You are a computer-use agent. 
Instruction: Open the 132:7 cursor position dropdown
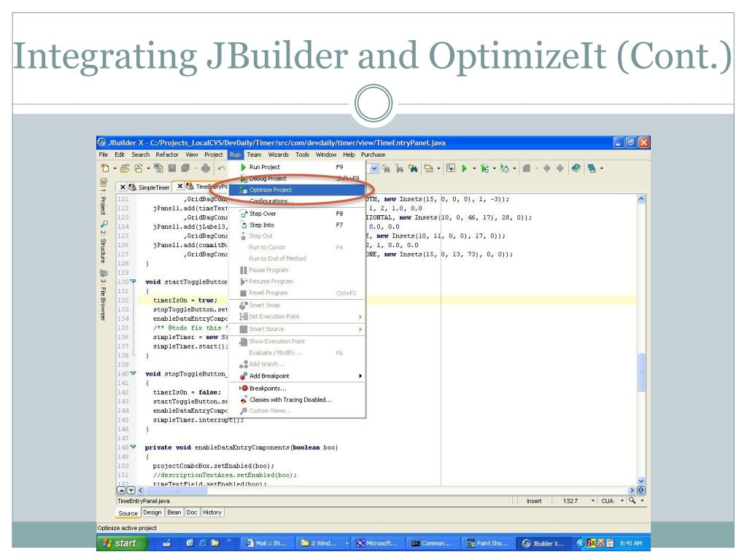(592, 500)
